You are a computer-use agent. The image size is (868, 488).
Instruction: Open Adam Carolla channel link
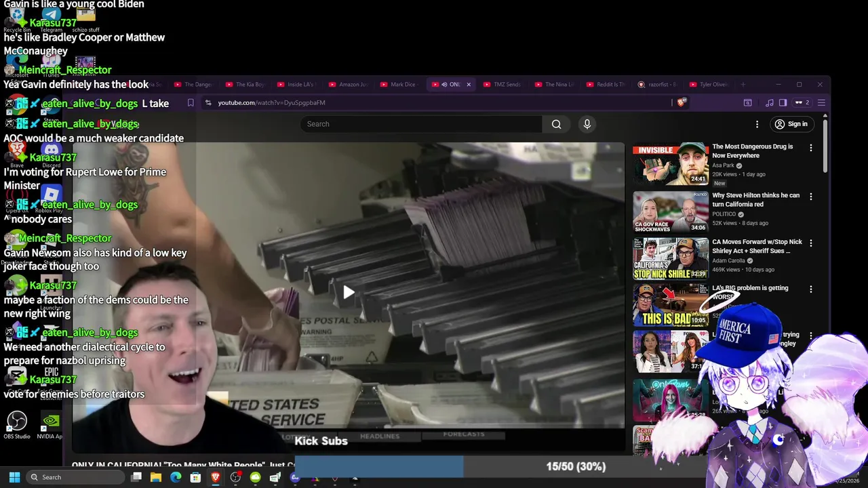730,260
